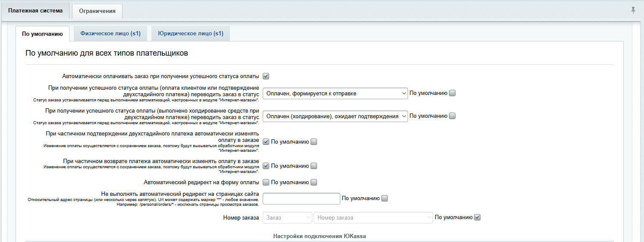Expand the 'Оплачен (холдирование)' status dropdown

pyautogui.click(x=335, y=116)
